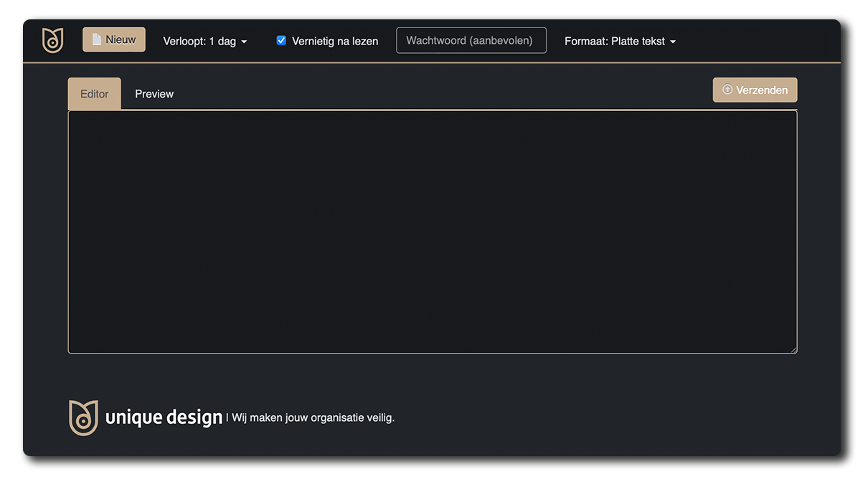The height and width of the screenshot is (492, 868).
Task: Focus the Wachtwoord (aanbevolen) password field
Action: coord(471,41)
